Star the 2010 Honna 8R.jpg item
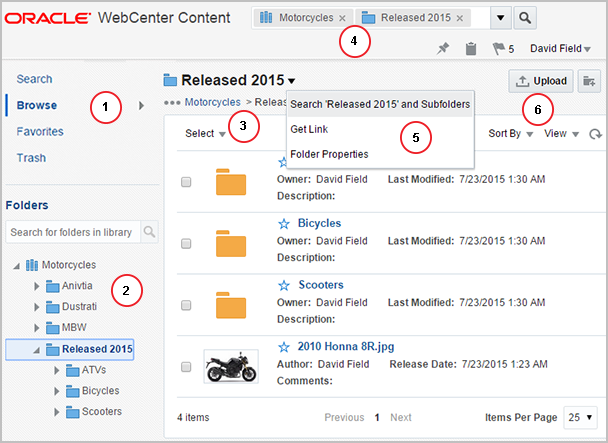This screenshot has height=443, width=608. [x=284, y=347]
